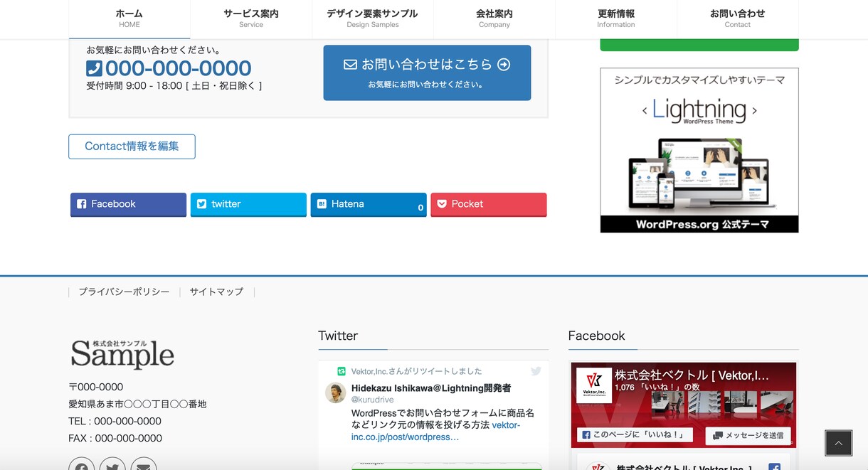Click the Facebook logo icon in share button
The width and height of the screenshot is (868, 470).
click(x=82, y=204)
